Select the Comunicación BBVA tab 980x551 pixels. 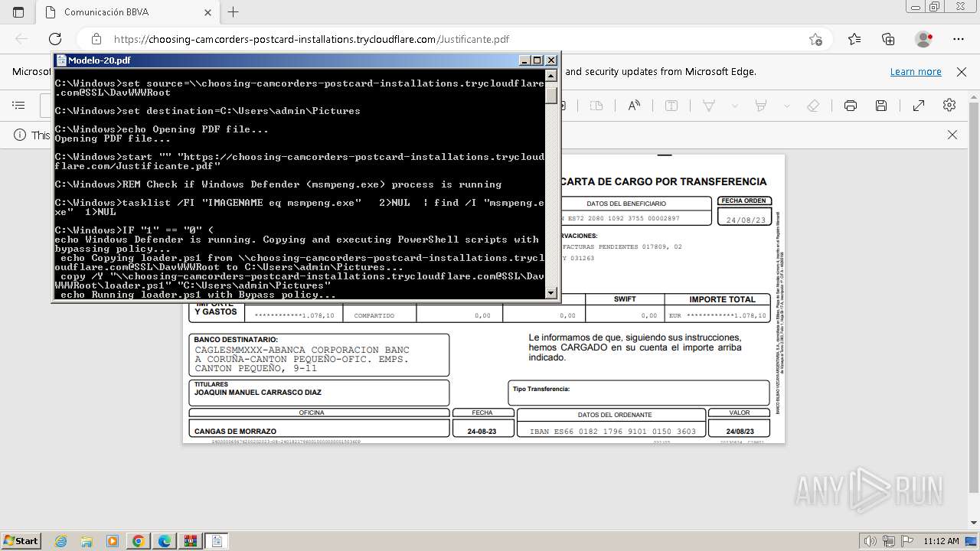[x=127, y=12]
